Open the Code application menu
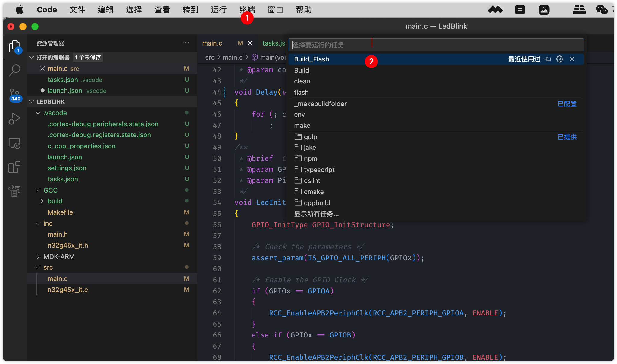 [x=47, y=10]
